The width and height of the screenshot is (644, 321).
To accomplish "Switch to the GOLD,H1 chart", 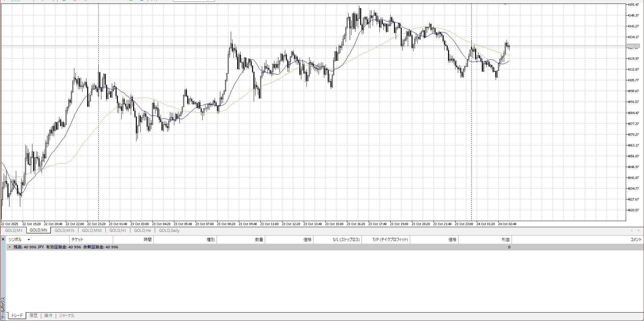I will point(118,231).
